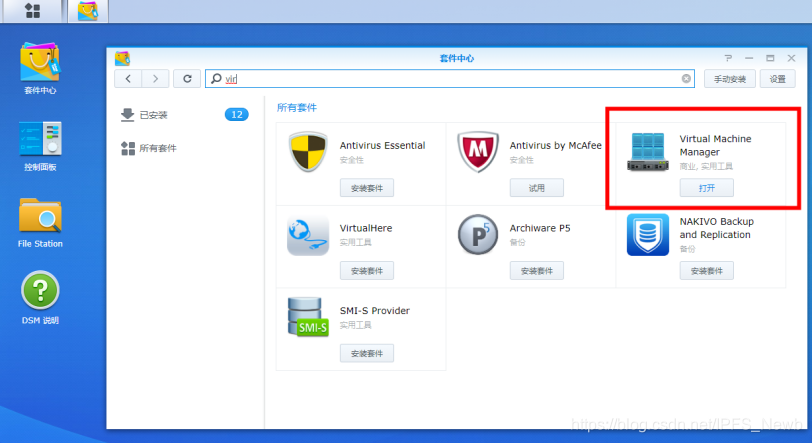Install the SMI-S Provider package
This screenshot has width=812, height=443.
(x=367, y=353)
